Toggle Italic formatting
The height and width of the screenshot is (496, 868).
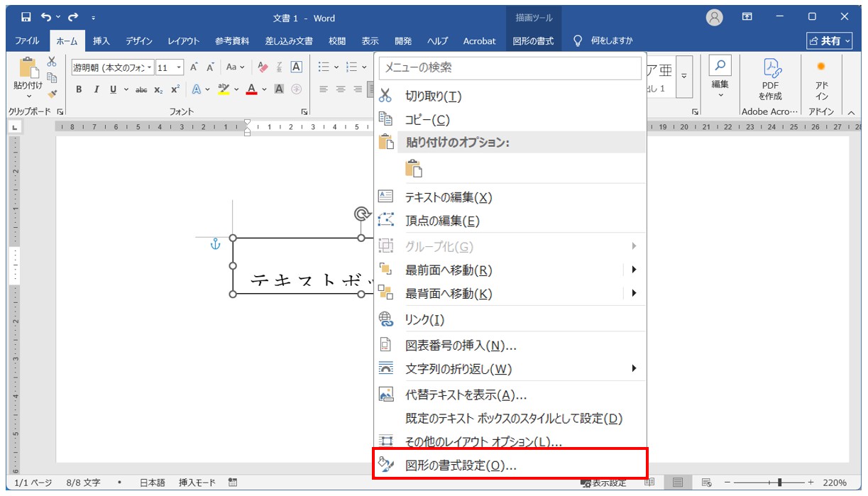click(x=97, y=89)
